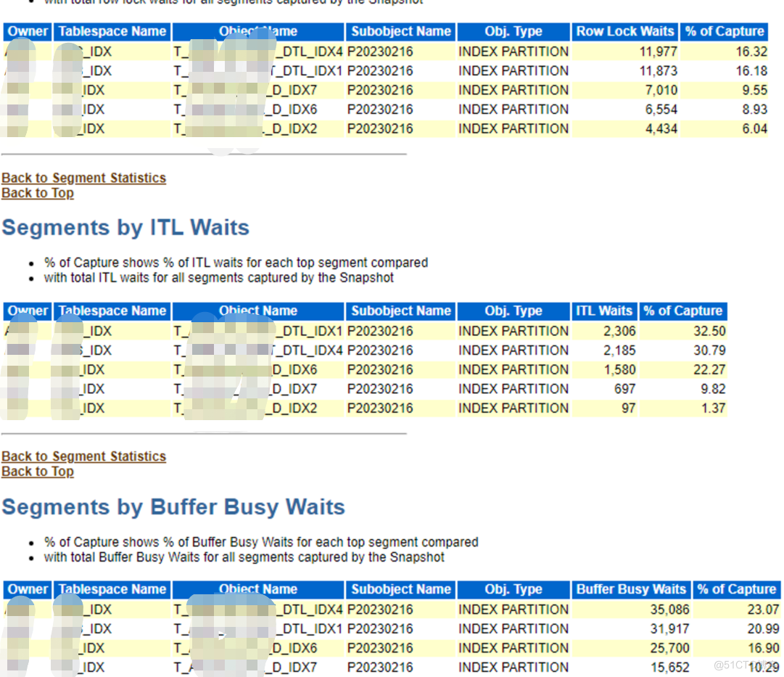This screenshot has height=677, width=784.
Task: Click ITL waits value 97
Action: (629, 409)
